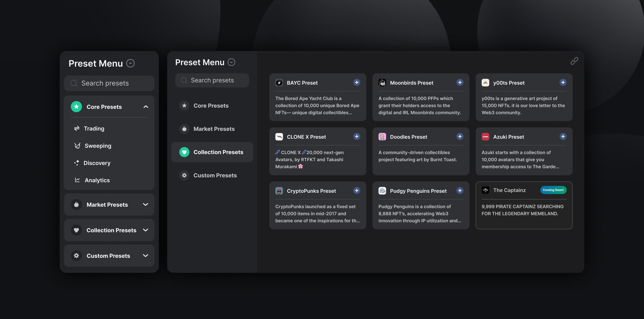This screenshot has width=644, height=319.
Task: Click the Moonbirds collection avatar icon
Action: pos(382,83)
